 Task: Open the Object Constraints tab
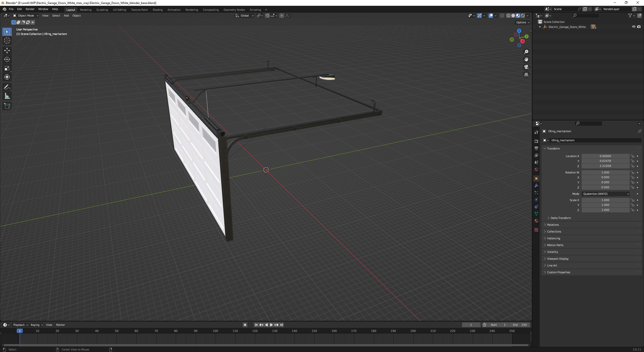tap(536, 207)
